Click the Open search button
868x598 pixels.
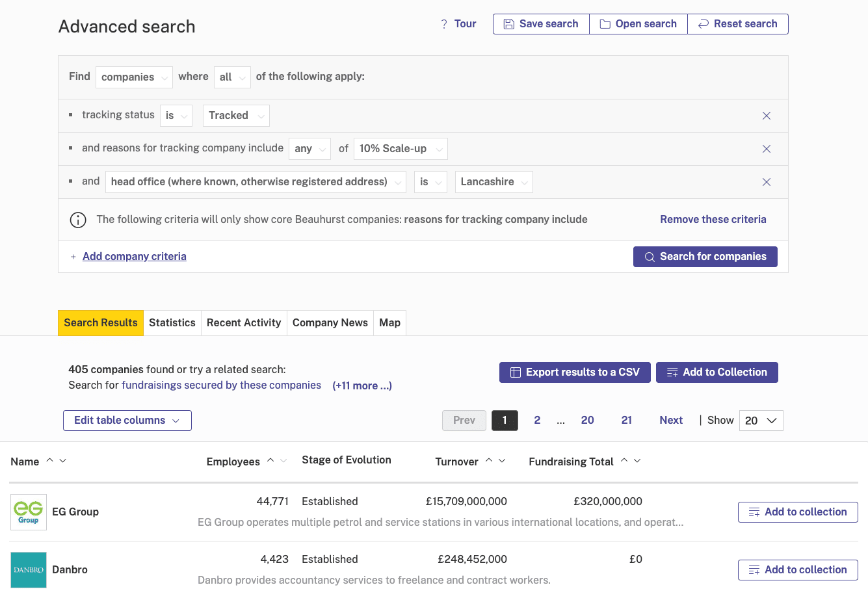[638, 24]
